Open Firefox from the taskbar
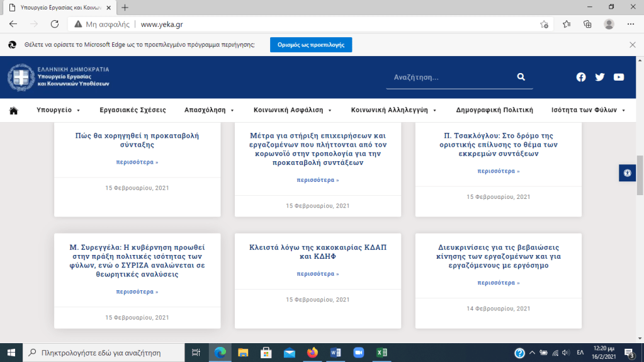This screenshot has height=362, width=644. click(x=312, y=353)
